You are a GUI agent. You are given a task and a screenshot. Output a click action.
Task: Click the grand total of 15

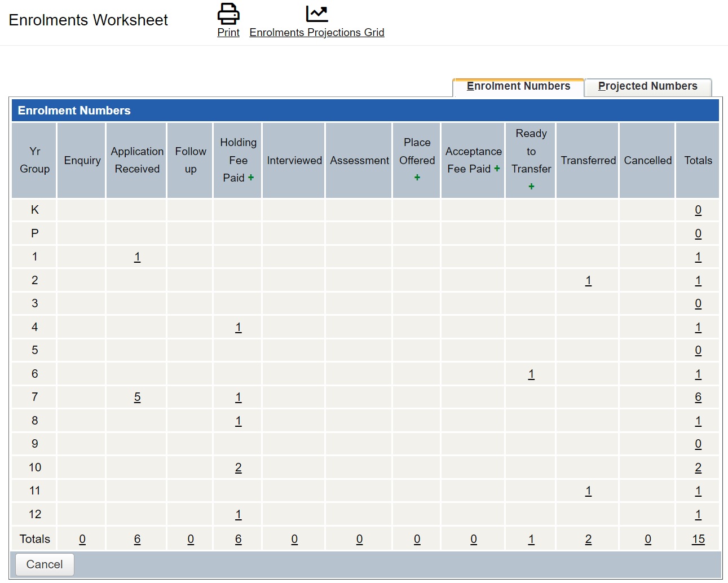(x=698, y=538)
